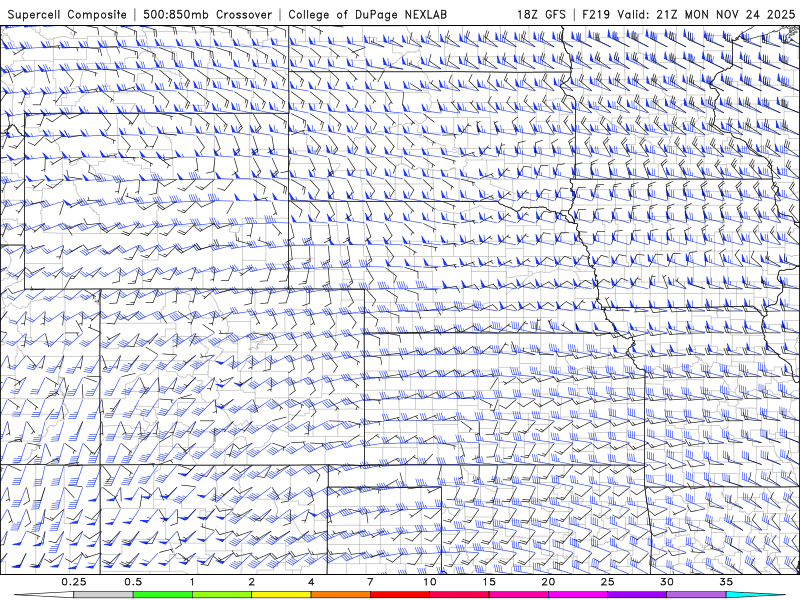Select the lime 1–2 legend swatch
Screen dimensions: 800x600
222,595
